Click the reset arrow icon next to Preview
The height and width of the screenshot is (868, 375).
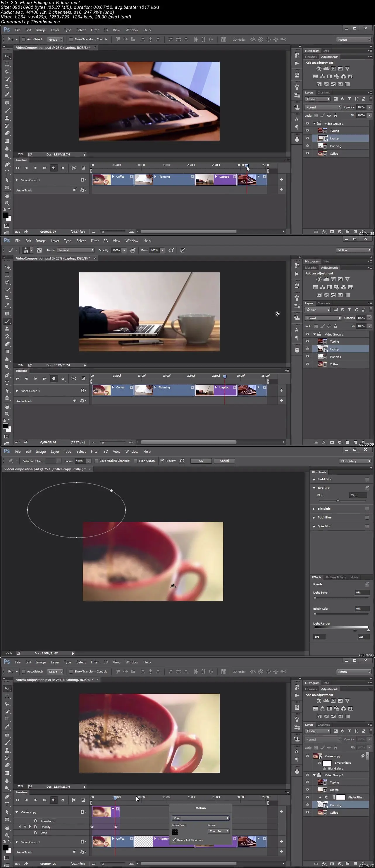182,461
